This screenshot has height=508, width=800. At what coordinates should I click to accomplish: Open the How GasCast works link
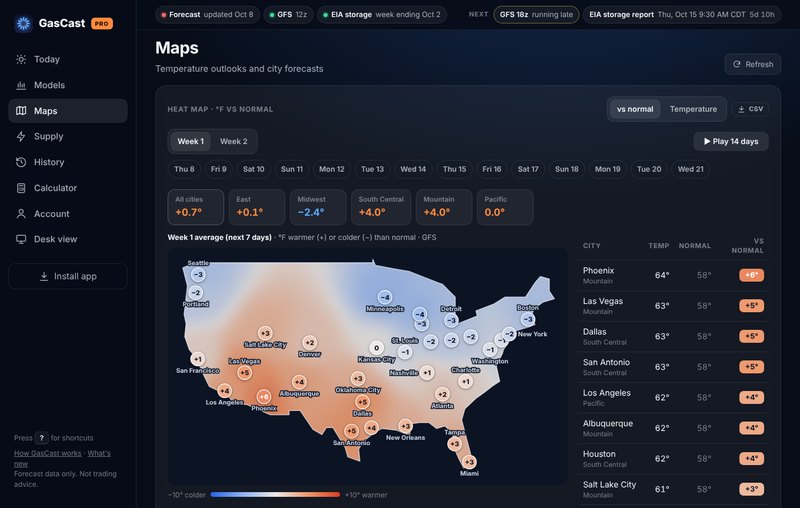tap(47, 453)
